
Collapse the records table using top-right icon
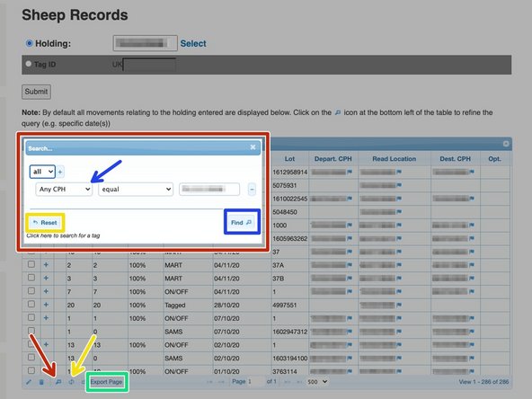click(x=506, y=144)
